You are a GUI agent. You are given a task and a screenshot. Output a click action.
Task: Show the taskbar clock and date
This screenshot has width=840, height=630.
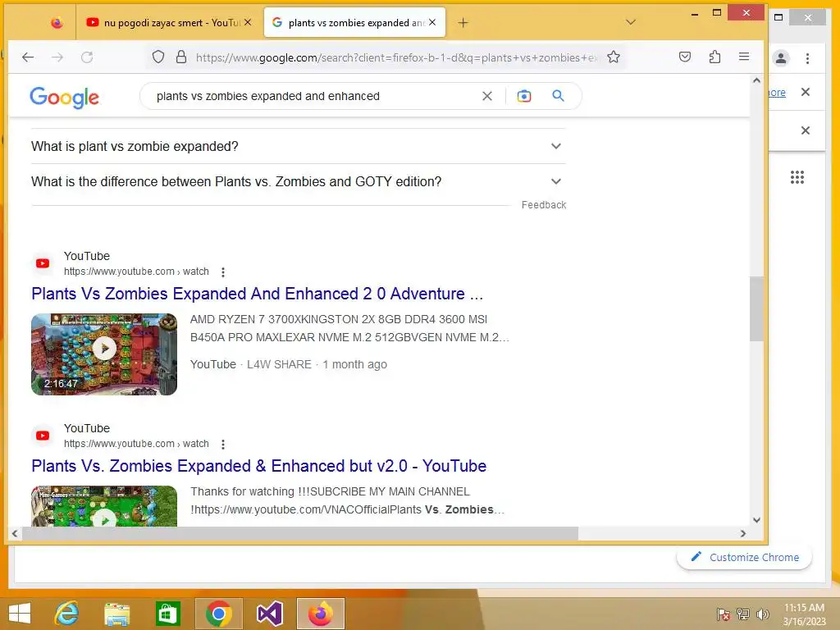(x=804, y=614)
